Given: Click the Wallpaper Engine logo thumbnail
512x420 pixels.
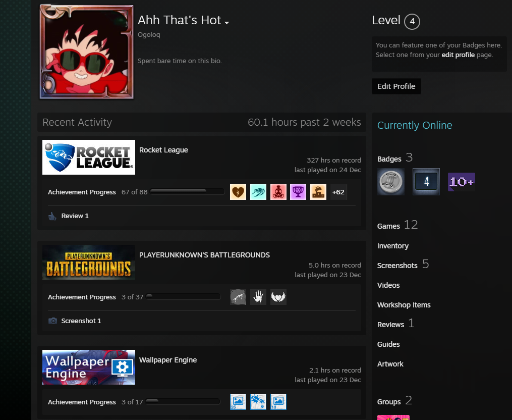Looking at the screenshot, I should [x=89, y=367].
